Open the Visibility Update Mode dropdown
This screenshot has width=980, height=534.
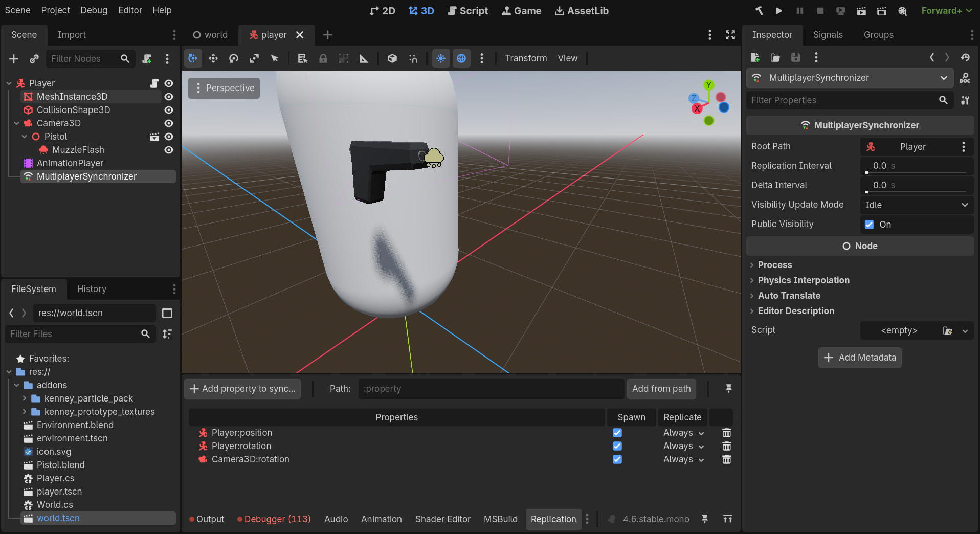click(916, 205)
